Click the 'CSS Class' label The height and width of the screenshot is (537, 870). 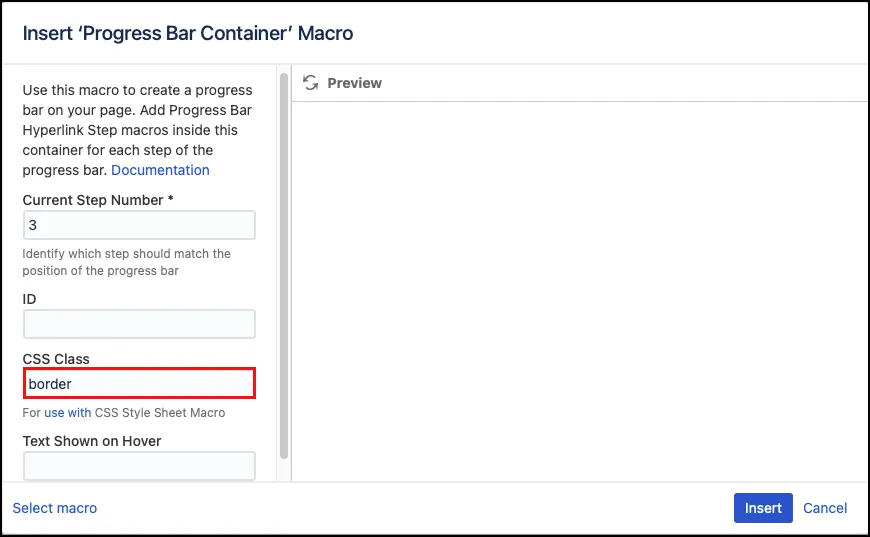pos(56,359)
